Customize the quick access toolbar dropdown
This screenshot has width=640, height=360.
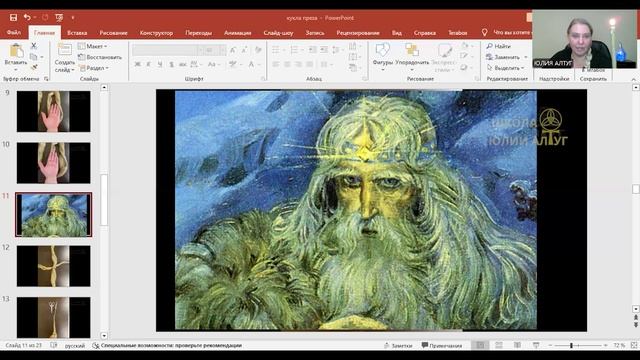(73, 18)
